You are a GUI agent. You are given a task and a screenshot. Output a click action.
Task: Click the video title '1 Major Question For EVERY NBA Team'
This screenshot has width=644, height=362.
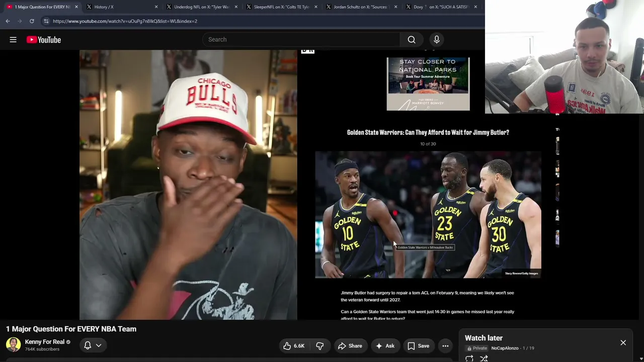point(71,329)
